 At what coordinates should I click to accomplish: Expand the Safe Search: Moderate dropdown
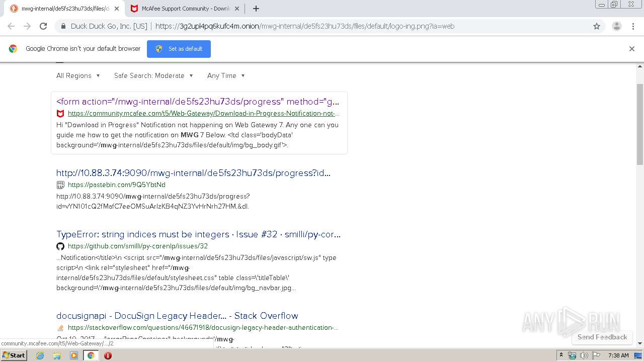(153, 75)
